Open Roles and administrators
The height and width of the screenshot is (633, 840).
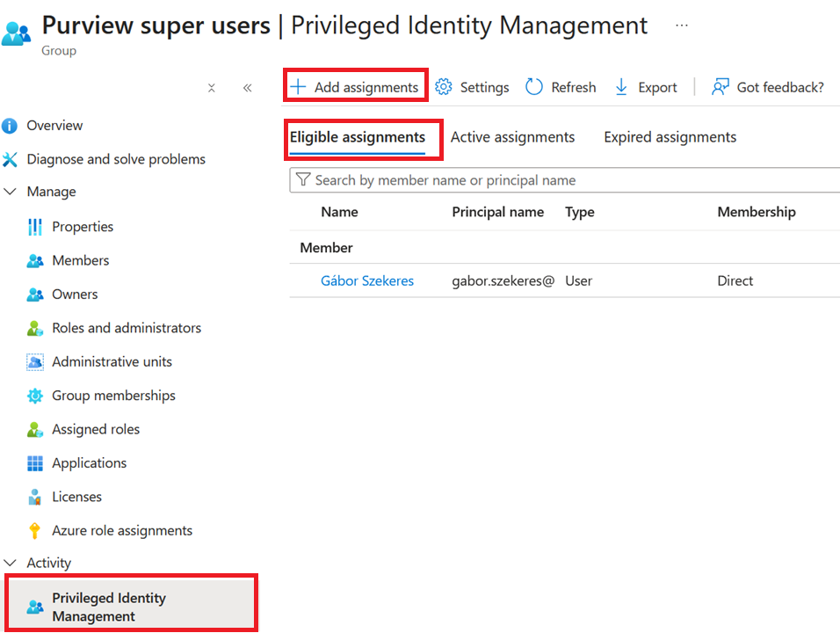pyautogui.click(x=128, y=328)
